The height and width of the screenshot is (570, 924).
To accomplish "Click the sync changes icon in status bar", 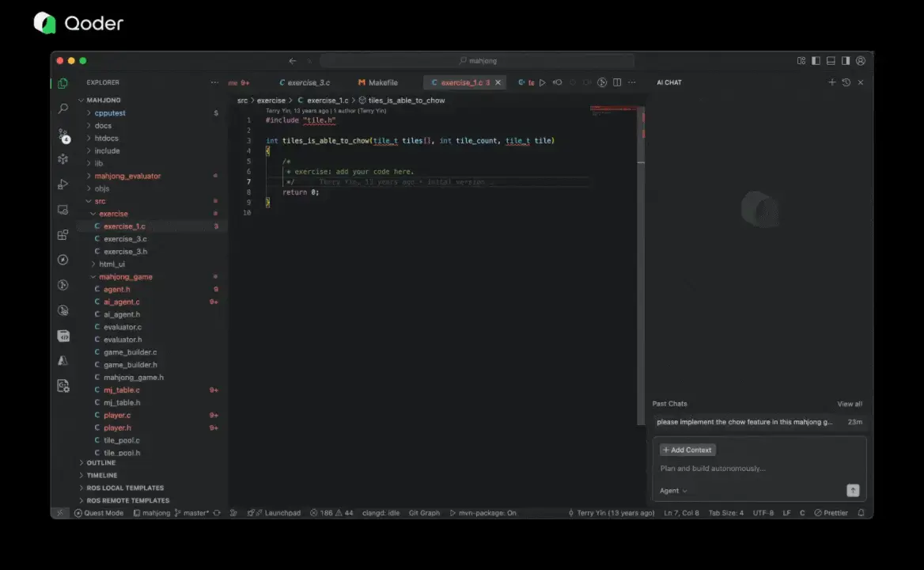I will point(217,513).
